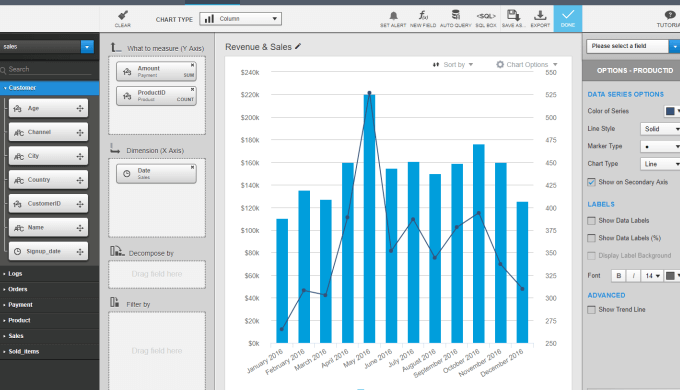Open the Chart Type Column dropdown
680x390 pixels.
240,19
